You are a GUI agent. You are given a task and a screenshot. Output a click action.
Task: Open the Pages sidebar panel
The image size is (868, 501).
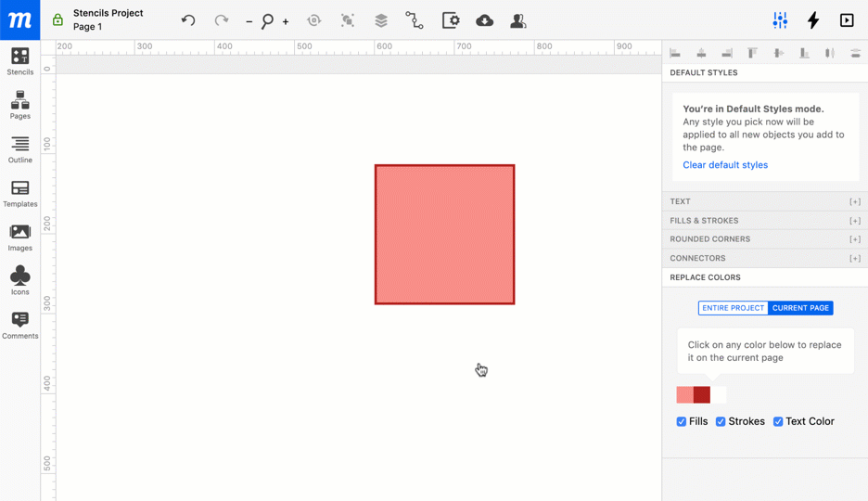pos(19,105)
